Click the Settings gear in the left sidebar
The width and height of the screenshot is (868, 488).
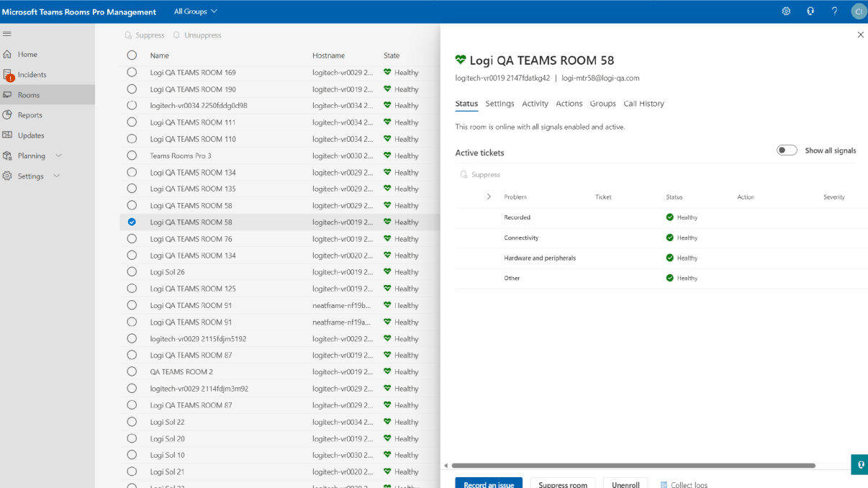pos(7,176)
